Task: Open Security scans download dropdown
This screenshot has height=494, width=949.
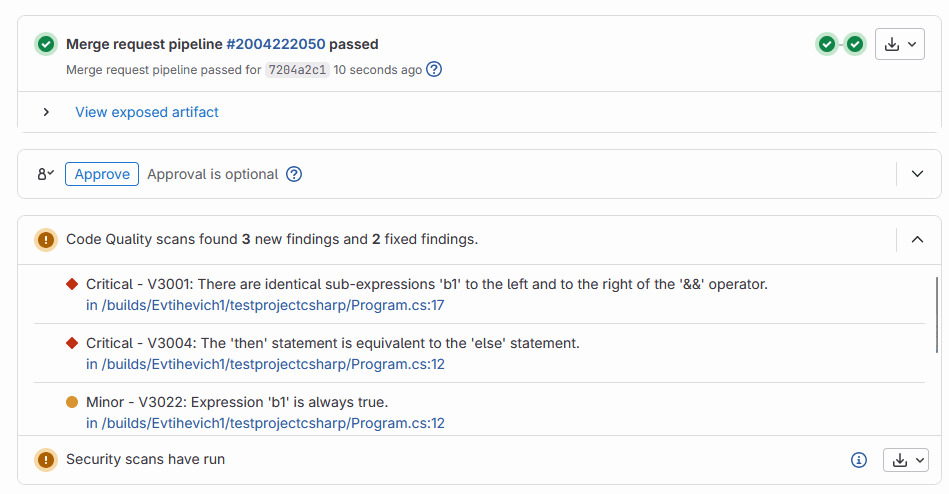Action: coord(906,460)
